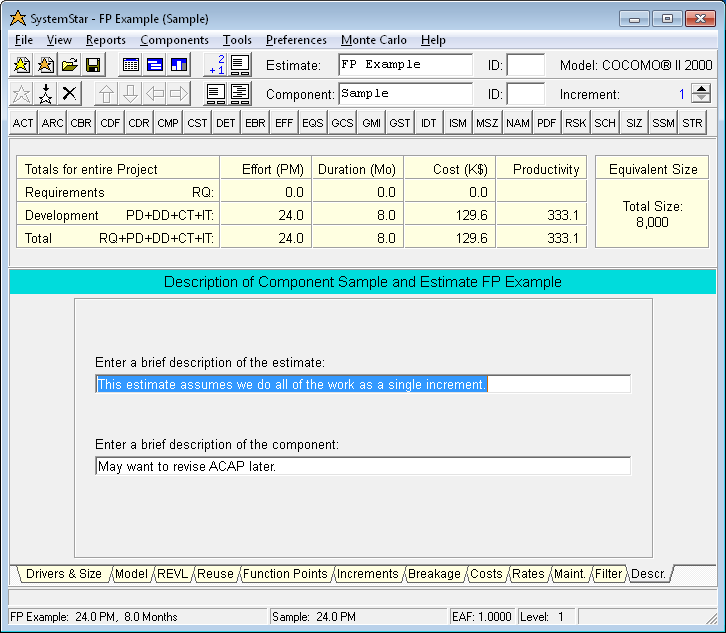Click the ARC report button
The width and height of the screenshot is (726, 633).
pos(52,123)
